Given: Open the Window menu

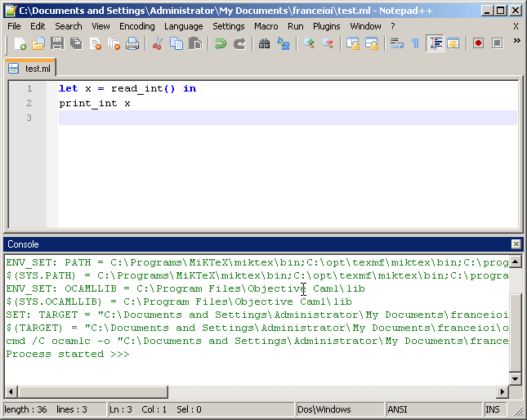Looking at the screenshot, I should (x=366, y=26).
